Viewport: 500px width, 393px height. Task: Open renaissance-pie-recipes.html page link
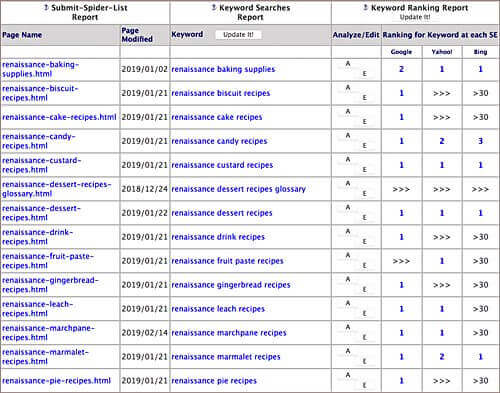point(56,381)
